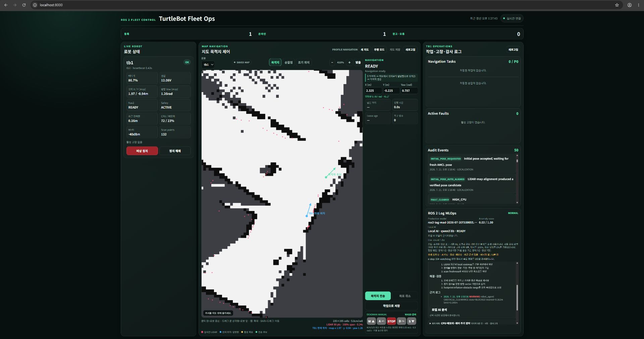Drive forward with the W arrow button
Image resolution: width=644 pixels, height=339 pixels.
[x=371, y=321]
